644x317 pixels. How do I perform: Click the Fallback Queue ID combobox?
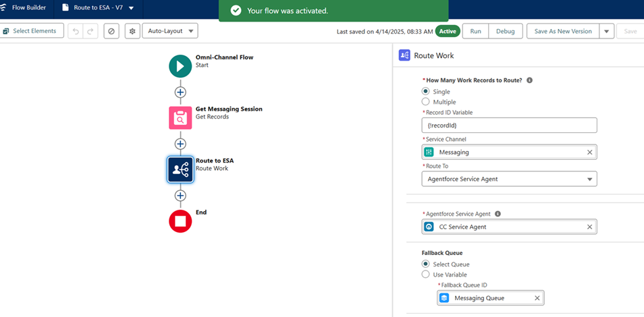coord(491,298)
